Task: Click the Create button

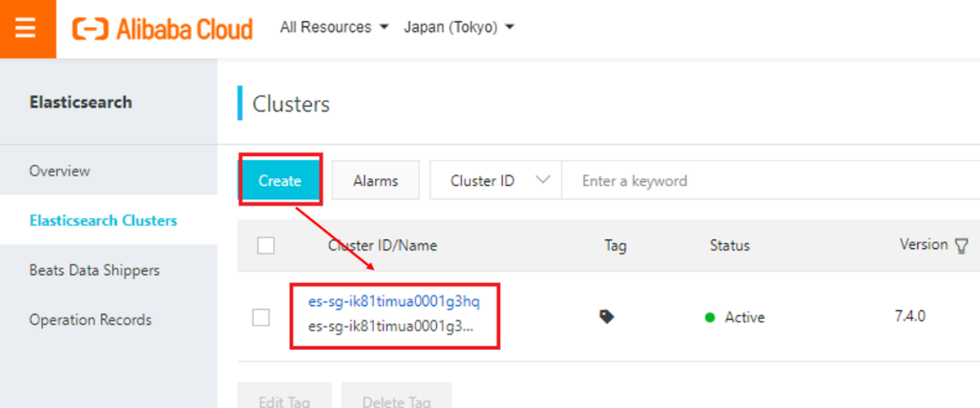Action: click(280, 180)
